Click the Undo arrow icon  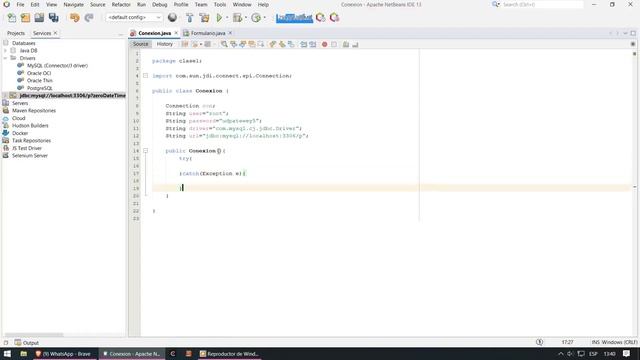pyautogui.click(x=74, y=18)
